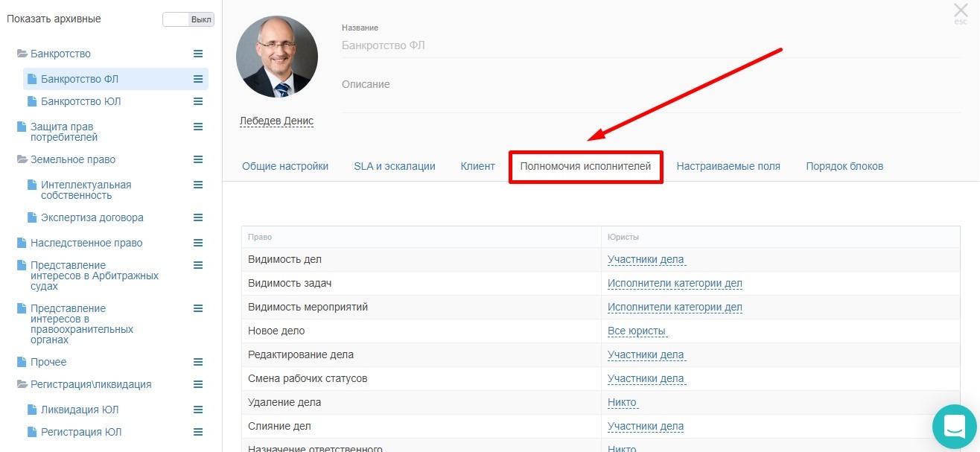980x452 pixels.
Task: Click the Название input field
Action: click(651, 45)
